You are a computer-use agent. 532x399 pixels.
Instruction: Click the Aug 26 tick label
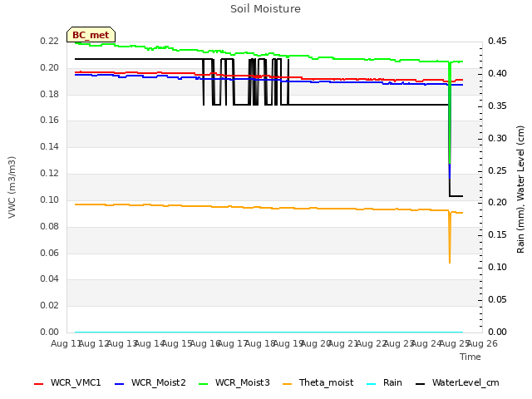click(482, 343)
